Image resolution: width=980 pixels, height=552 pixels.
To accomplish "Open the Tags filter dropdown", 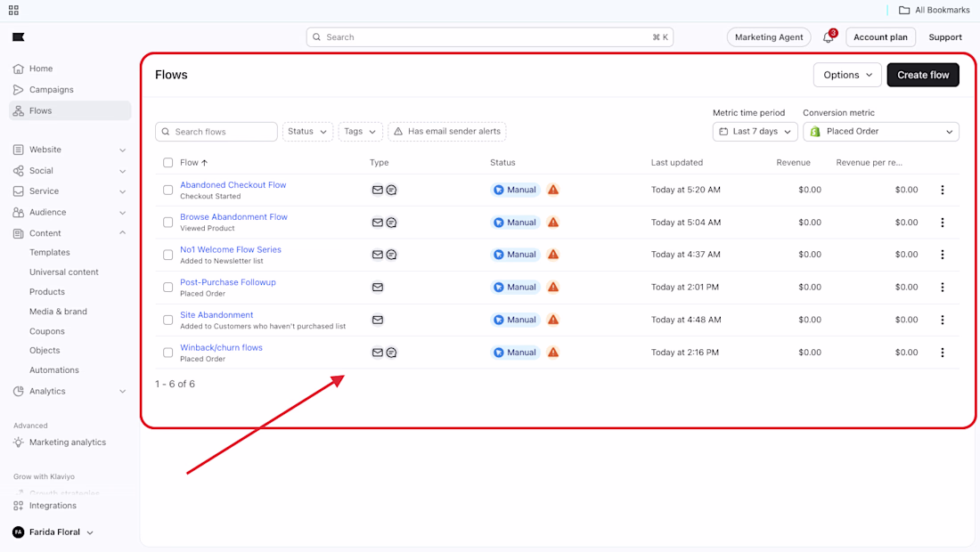I will 360,132.
